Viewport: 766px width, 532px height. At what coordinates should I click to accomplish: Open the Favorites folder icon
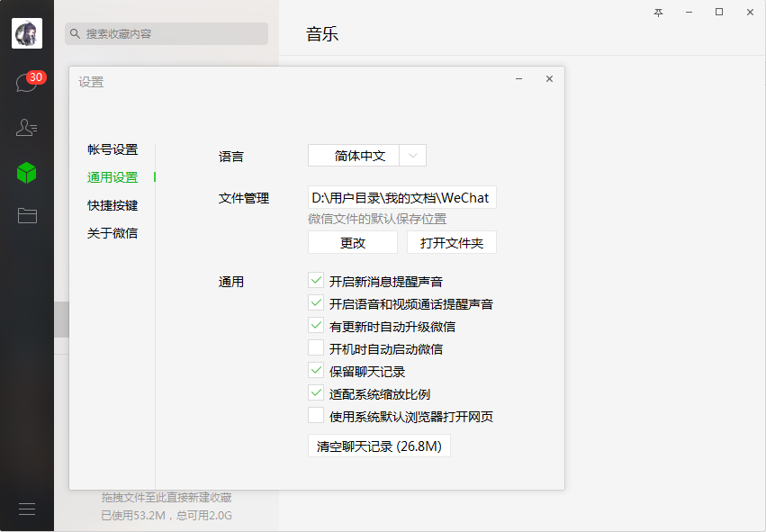click(27, 215)
